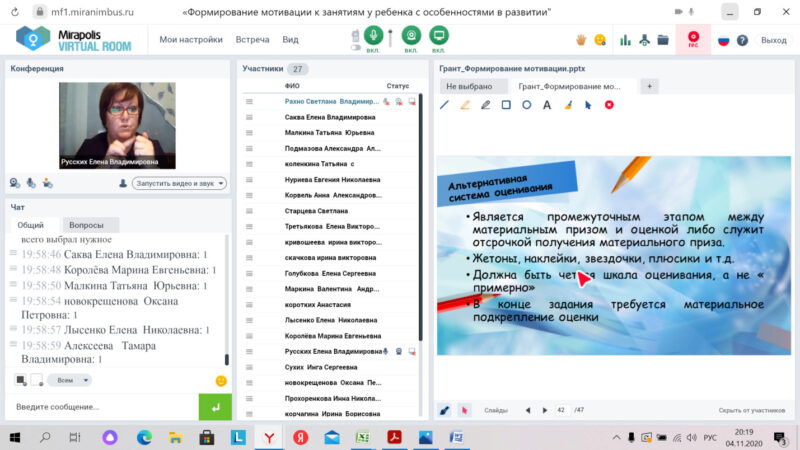Screen dimensions: 800x450
Task: Click the red clear drawings icon
Action: [609, 105]
